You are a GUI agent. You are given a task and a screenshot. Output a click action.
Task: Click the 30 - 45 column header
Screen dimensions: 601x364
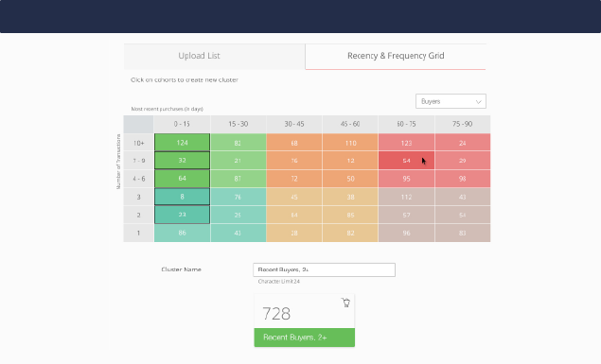click(294, 124)
